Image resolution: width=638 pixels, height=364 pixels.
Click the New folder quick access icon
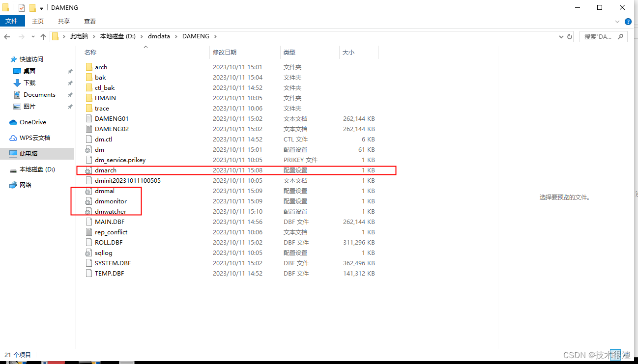click(32, 8)
